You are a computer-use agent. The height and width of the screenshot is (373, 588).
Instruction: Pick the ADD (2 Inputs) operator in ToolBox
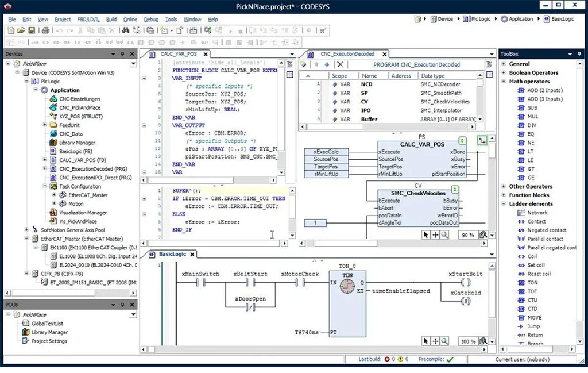tap(540, 90)
